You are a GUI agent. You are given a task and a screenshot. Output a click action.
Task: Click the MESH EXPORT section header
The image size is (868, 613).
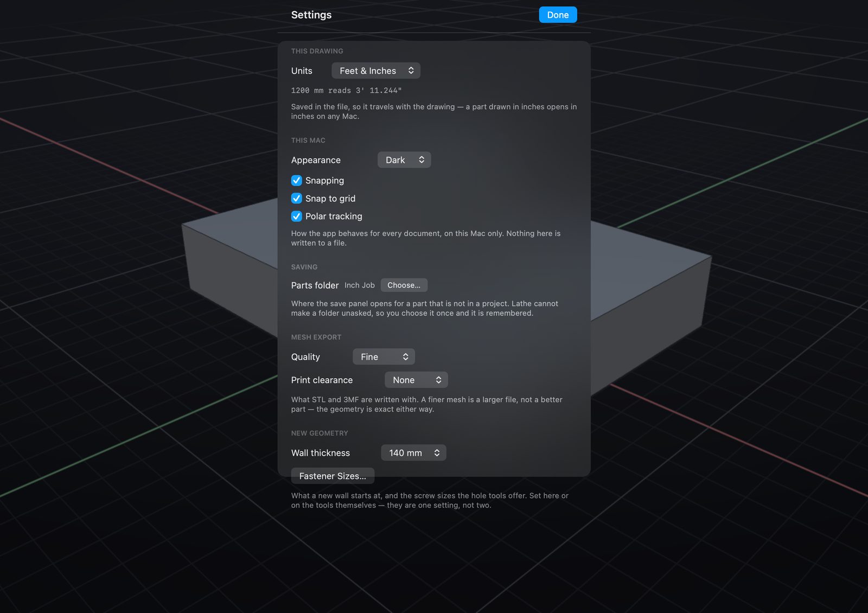pyautogui.click(x=316, y=337)
